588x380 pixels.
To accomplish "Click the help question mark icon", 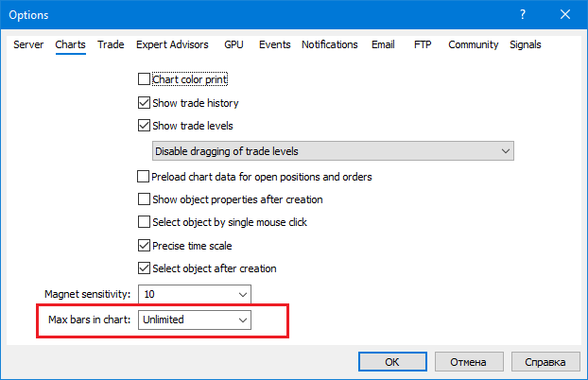I will coord(523,15).
